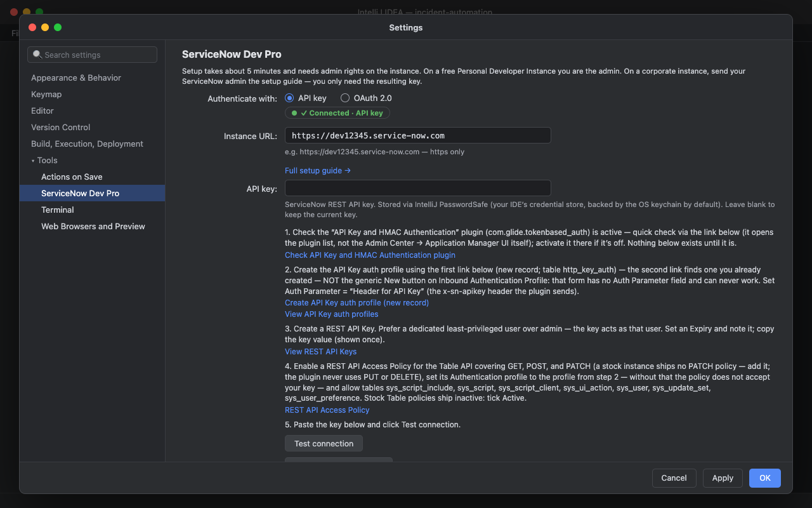Collapse the Tools tree node
Viewport: 812px width, 508px height.
33,161
